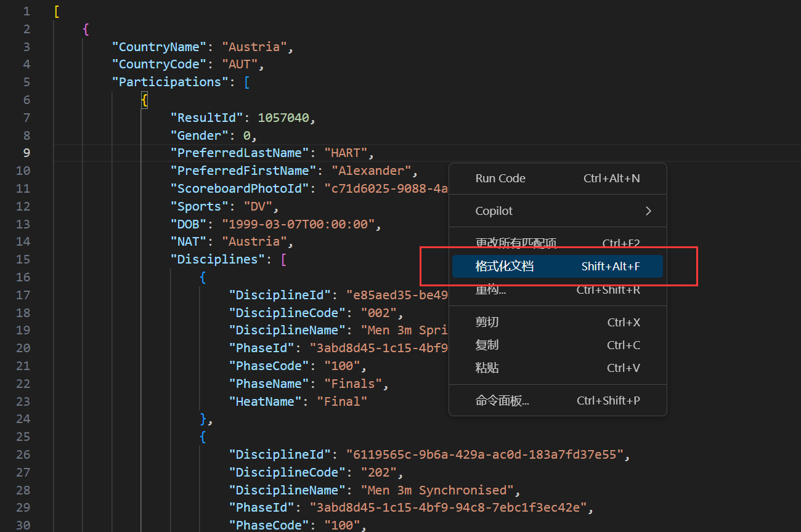Click line number 1 in the gutter

26,11
